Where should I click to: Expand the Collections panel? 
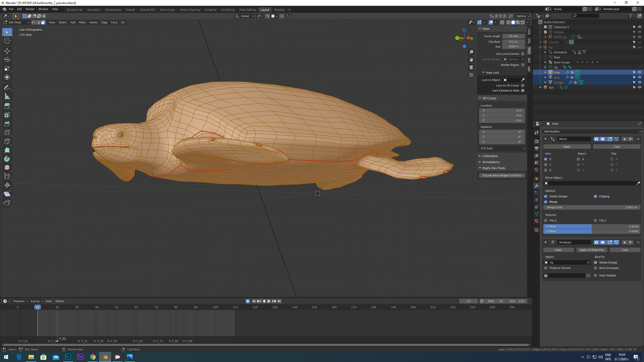point(490,156)
